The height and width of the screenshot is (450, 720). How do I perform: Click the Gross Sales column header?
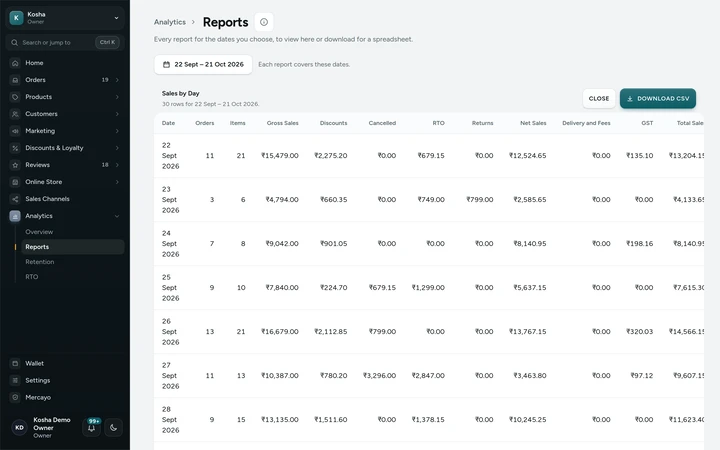click(282, 123)
